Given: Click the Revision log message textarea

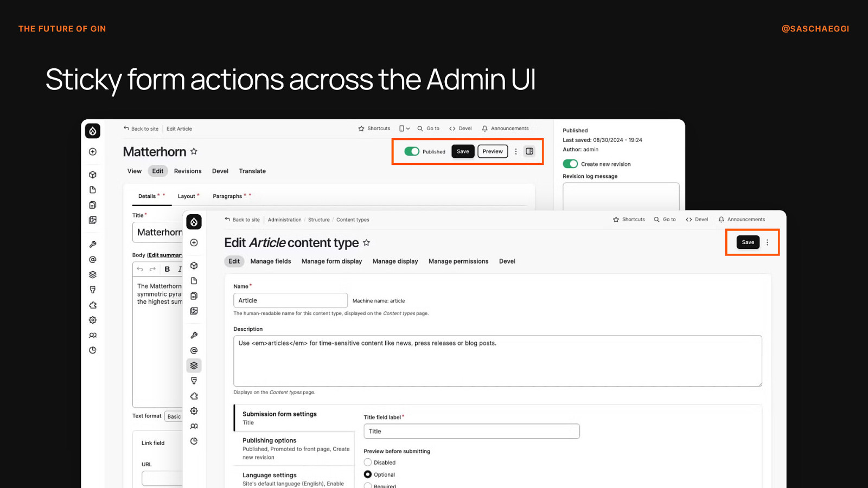Looking at the screenshot, I should click(621, 196).
